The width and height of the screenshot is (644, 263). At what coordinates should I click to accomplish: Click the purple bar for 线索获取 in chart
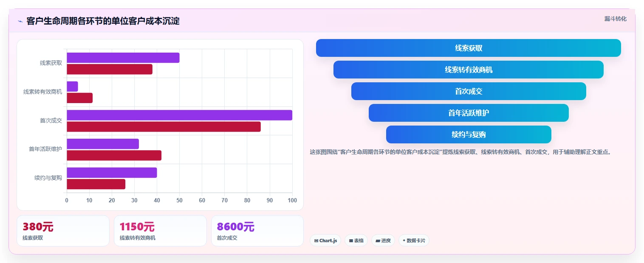click(123, 58)
